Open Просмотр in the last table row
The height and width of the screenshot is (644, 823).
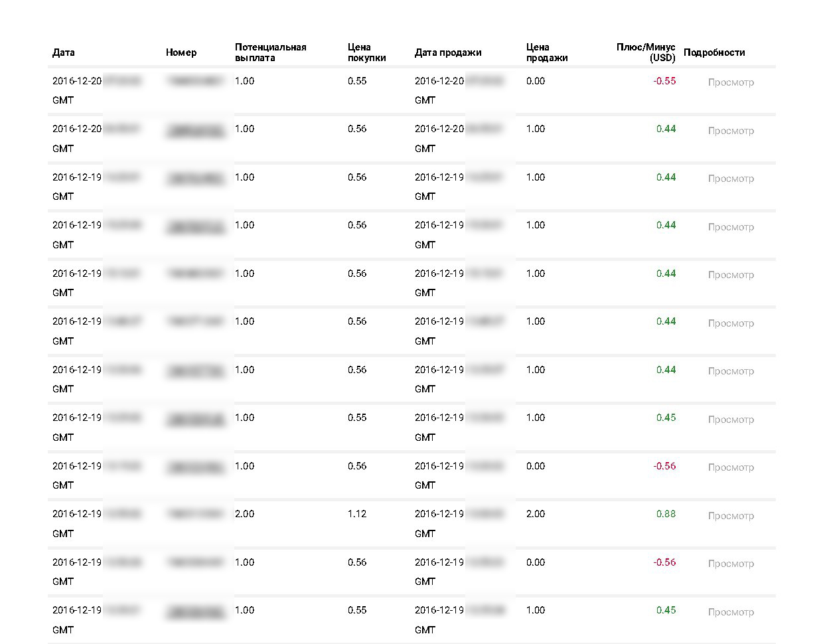[731, 612]
